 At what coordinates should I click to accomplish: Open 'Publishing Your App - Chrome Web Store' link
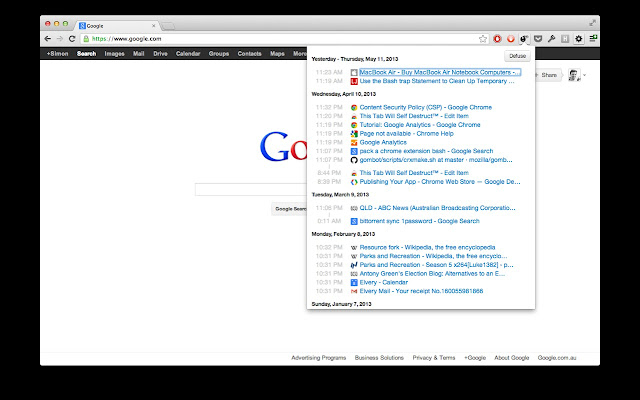click(440, 182)
